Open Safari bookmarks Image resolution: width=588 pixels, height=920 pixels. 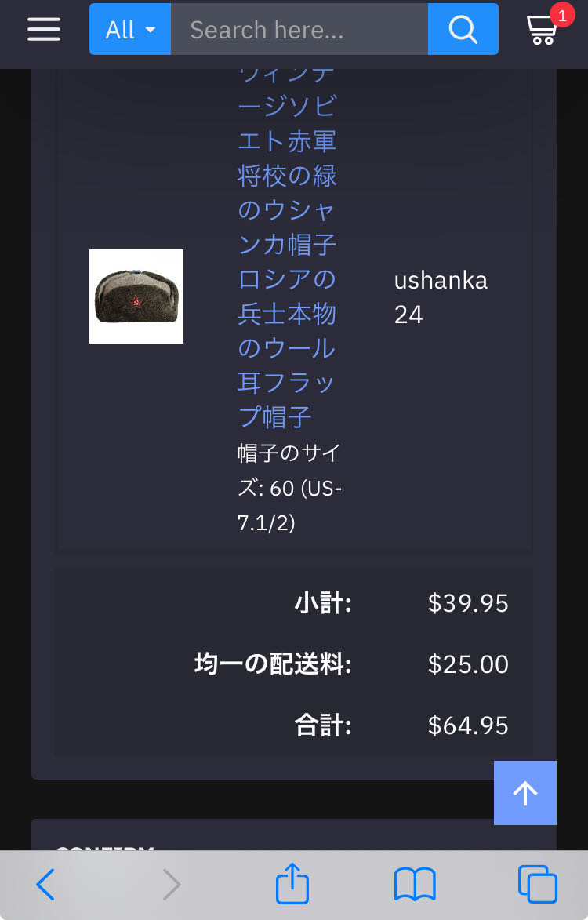click(415, 885)
